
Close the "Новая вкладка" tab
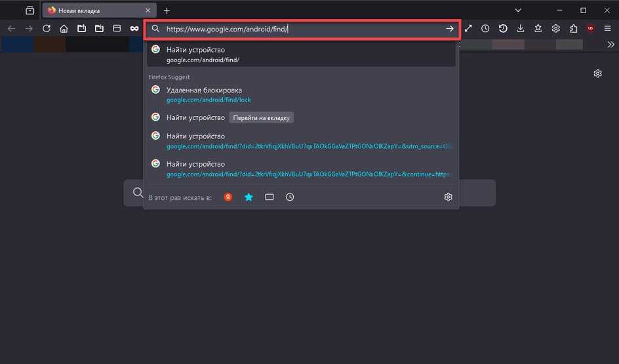click(148, 10)
